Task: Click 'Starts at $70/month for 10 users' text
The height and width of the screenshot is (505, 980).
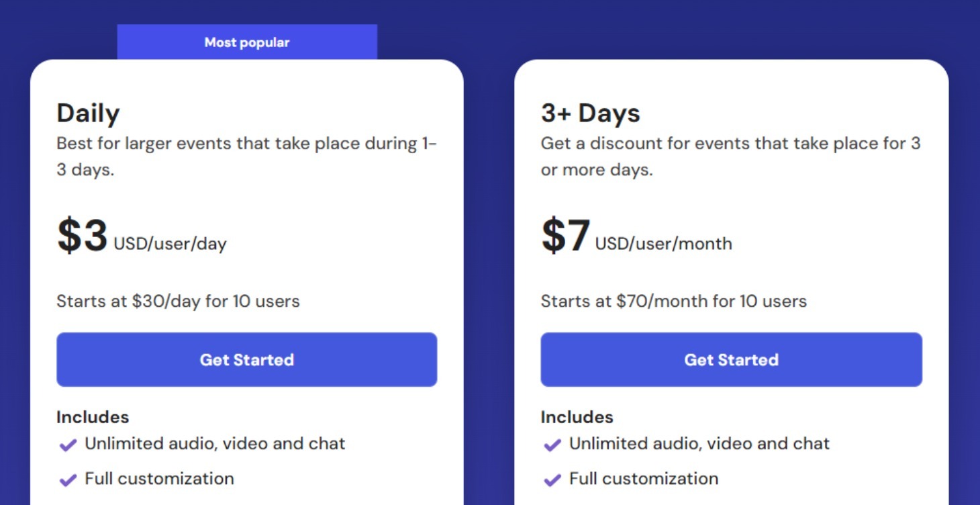Action: tap(673, 301)
